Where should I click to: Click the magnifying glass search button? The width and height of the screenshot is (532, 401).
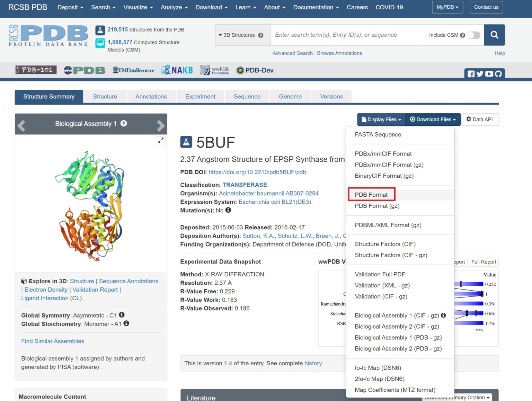pyautogui.click(x=494, y=35)
